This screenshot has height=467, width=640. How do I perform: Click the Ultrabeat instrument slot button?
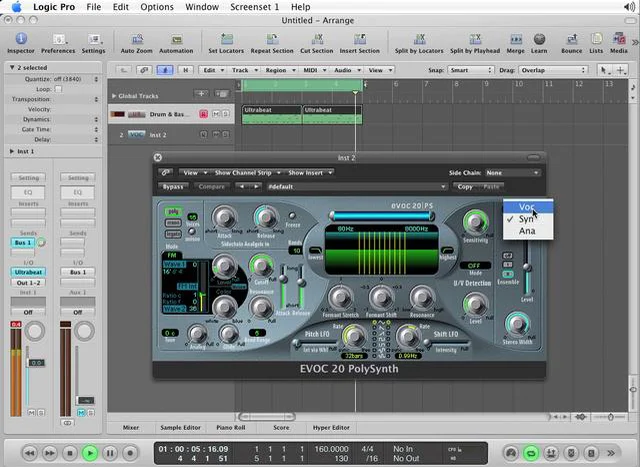point(28,272)
